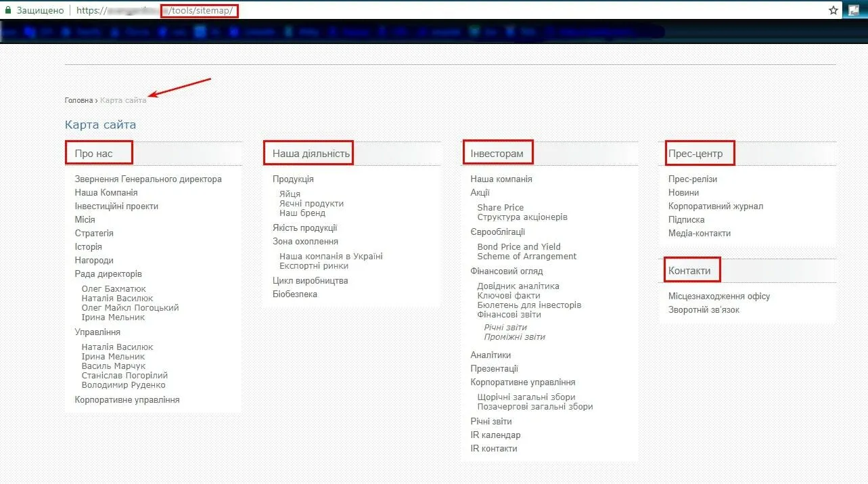Open Станіслав Погорілий profile link

tap(124, 376)
